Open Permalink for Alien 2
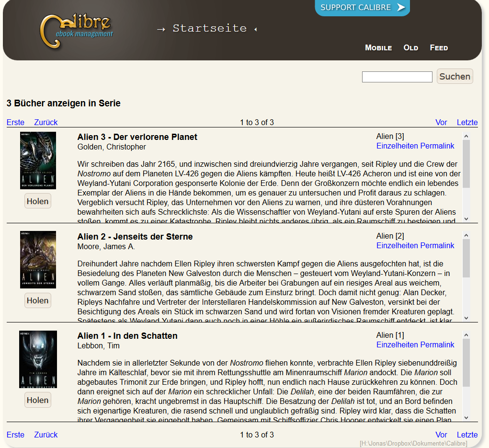This screenshot has height=448, width=489. point(437,245)
